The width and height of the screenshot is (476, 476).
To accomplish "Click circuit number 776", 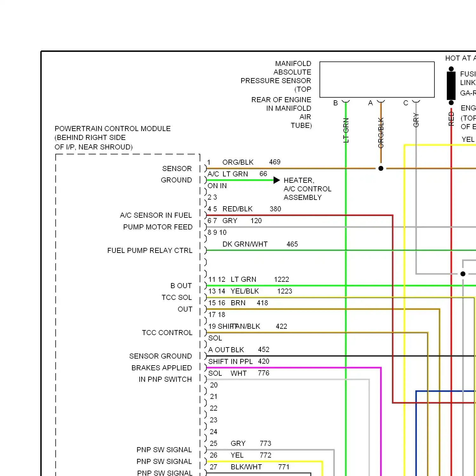I will pos(264,373).
